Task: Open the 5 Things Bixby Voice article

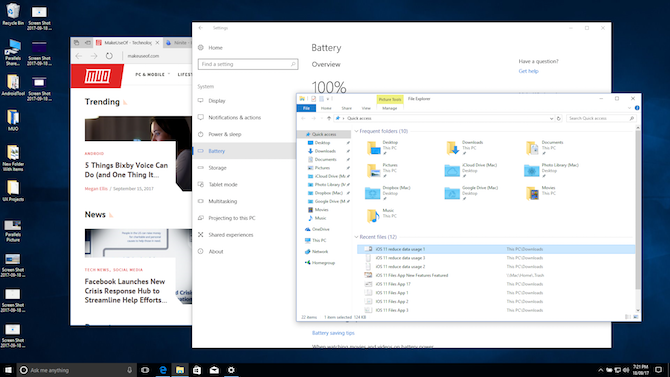Action: pos(126,170)
